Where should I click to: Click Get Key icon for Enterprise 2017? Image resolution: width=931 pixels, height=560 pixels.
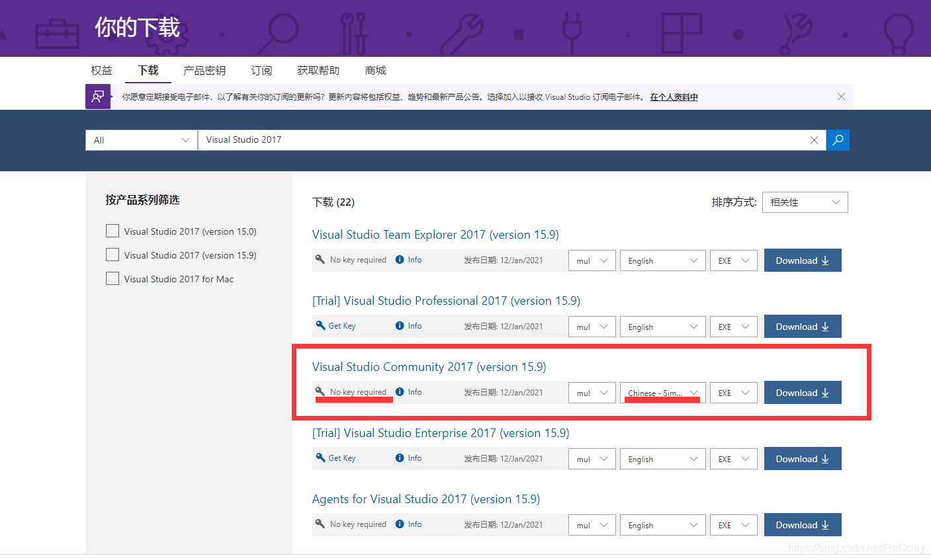(x=320, y=458)
